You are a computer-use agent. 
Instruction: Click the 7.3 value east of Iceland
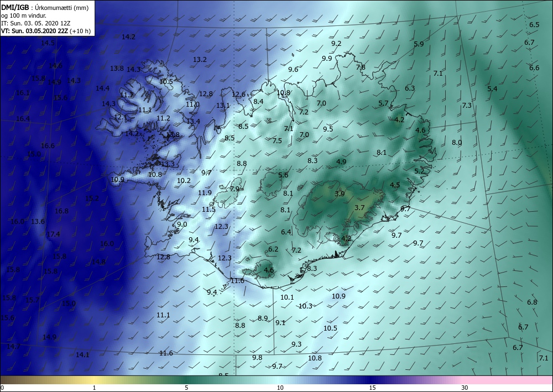(467, 106)
